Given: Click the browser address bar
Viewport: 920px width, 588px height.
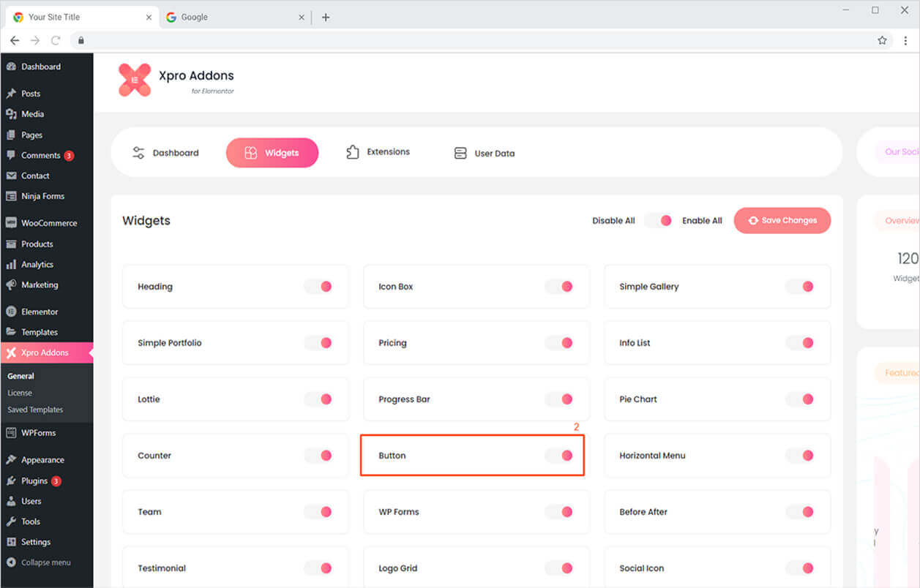Looking at the screenshot, I should 476,40.
